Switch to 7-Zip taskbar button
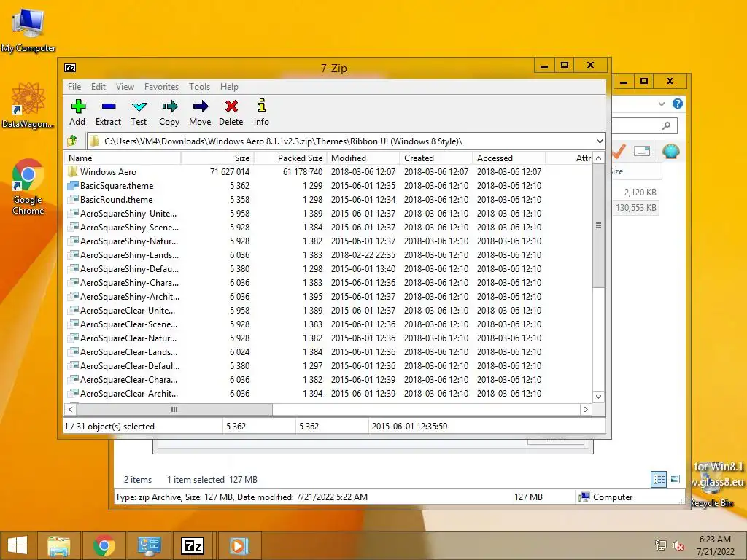 [193, 545]
